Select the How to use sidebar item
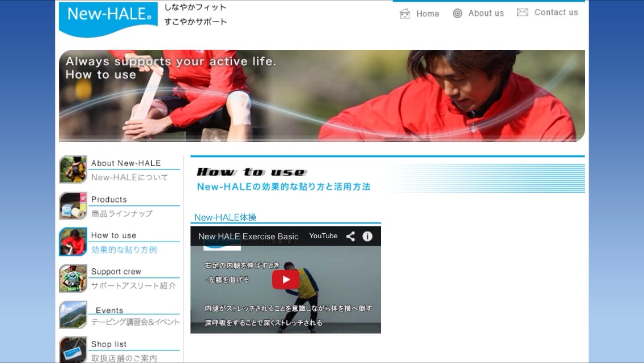The height and width of the screenshot is (363, 644). click(x=114, y=235)
